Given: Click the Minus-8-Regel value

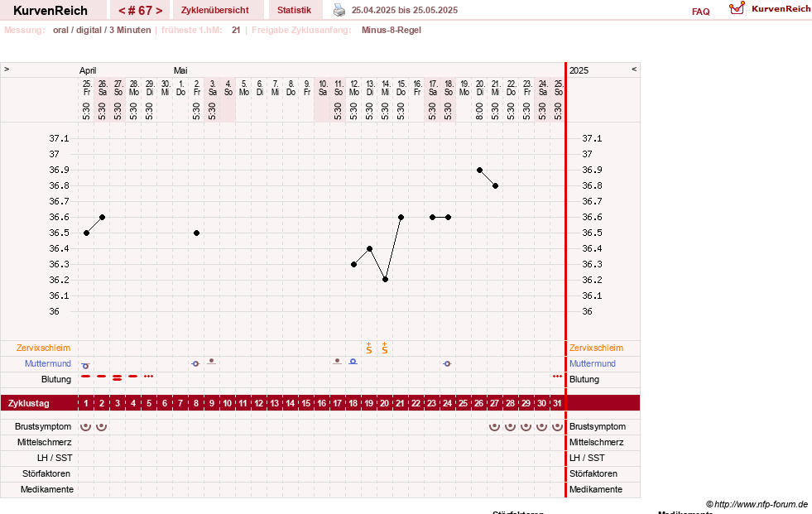Looking at the screenshot, I should tap(391, 30).
